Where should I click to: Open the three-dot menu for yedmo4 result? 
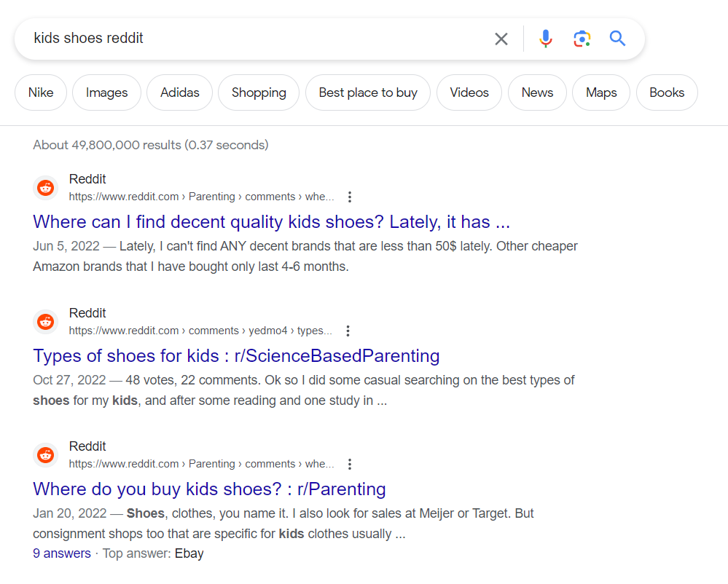pos(348,331)
